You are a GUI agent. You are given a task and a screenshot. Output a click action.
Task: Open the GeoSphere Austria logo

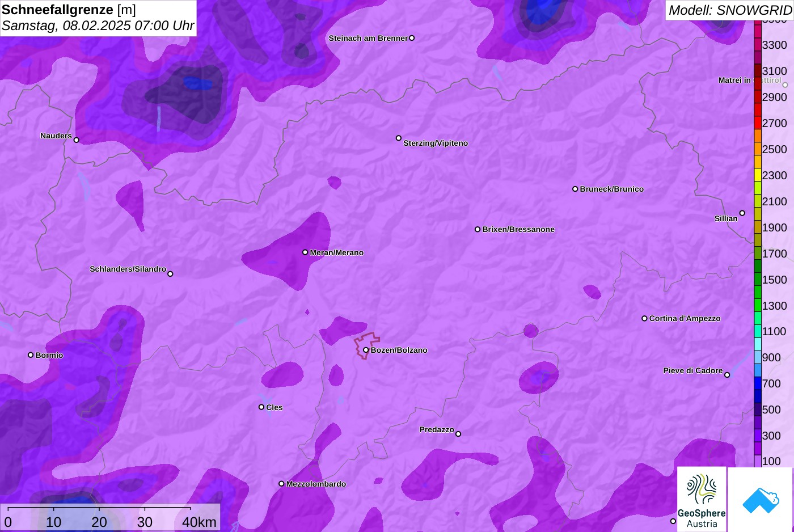702,500
